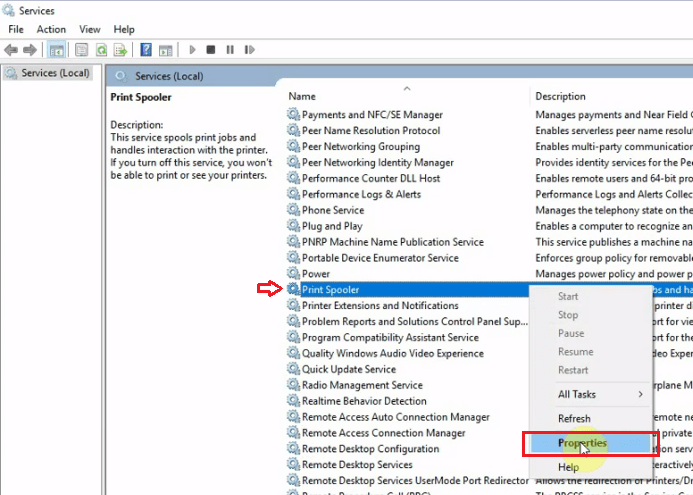Select PNRP Machine Name Publication Service

click(x=392, y=242)
